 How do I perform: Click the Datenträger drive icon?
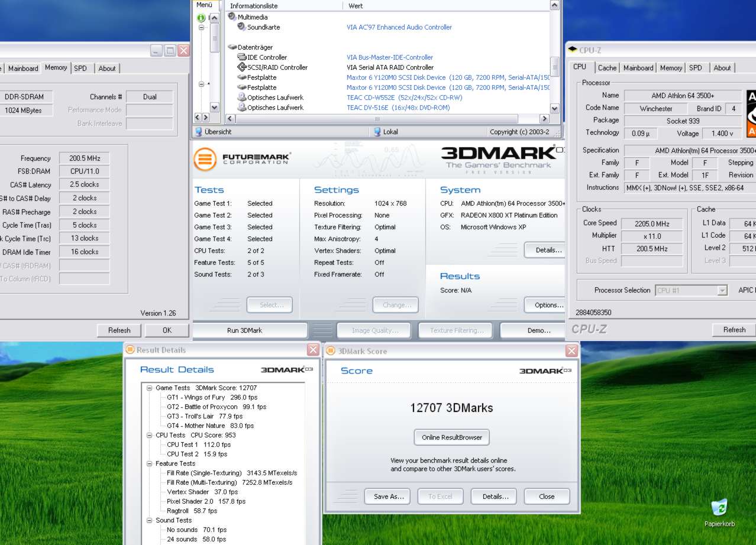[232, 47]
